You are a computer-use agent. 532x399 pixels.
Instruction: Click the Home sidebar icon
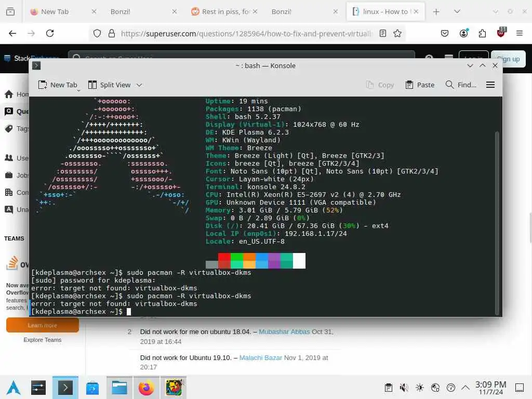tap(9, 94)
